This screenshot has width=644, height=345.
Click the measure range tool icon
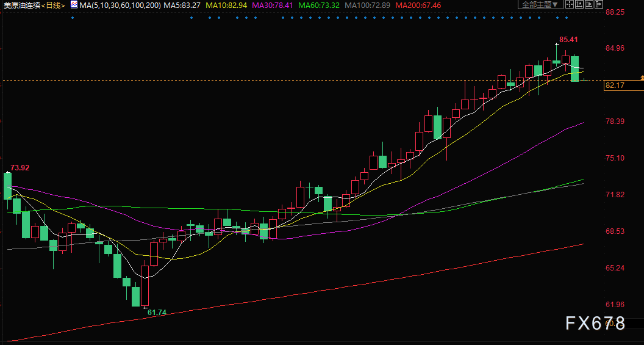[579, 4]
